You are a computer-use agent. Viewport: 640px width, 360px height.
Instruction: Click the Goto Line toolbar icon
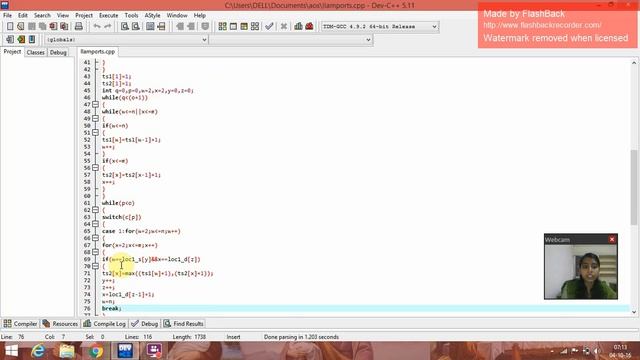pos(161,27)
